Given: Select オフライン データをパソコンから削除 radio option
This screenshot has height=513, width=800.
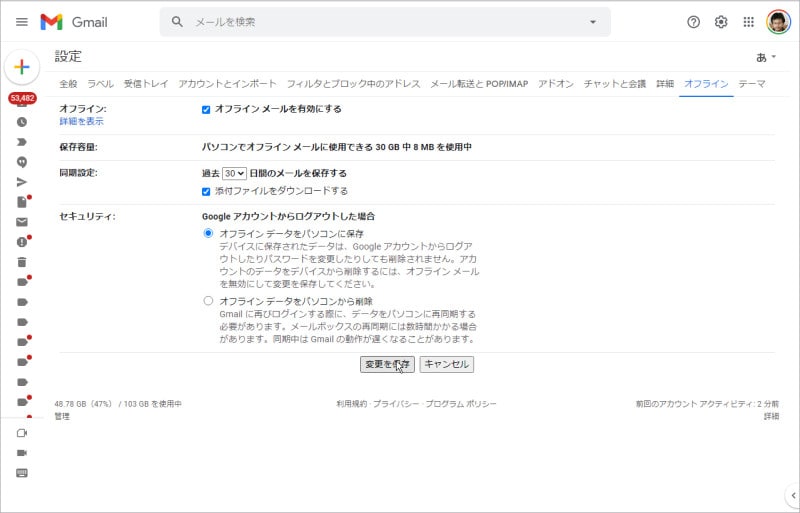Looking at the screenshot, I should [208, 301].
